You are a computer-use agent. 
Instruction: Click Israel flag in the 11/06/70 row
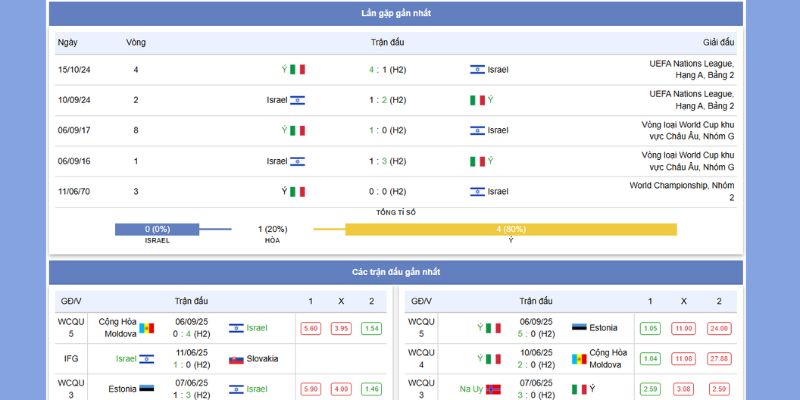477,192
